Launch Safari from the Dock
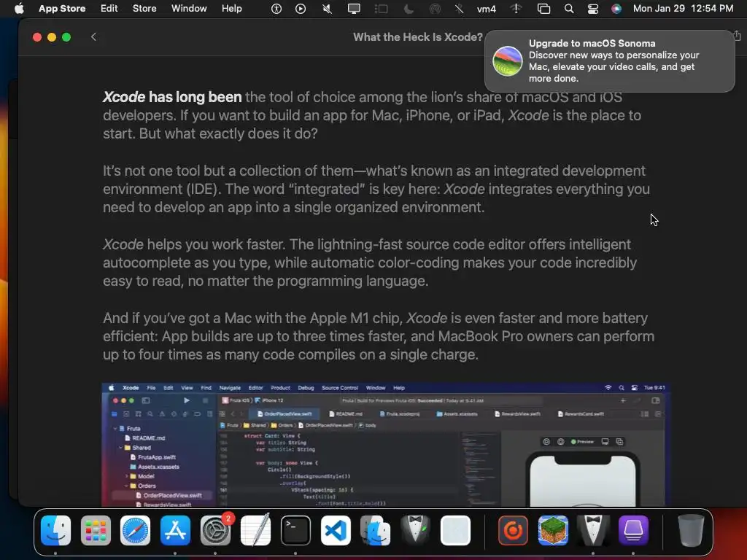Screen dimensions: 747x560 [x=135, y=530]
